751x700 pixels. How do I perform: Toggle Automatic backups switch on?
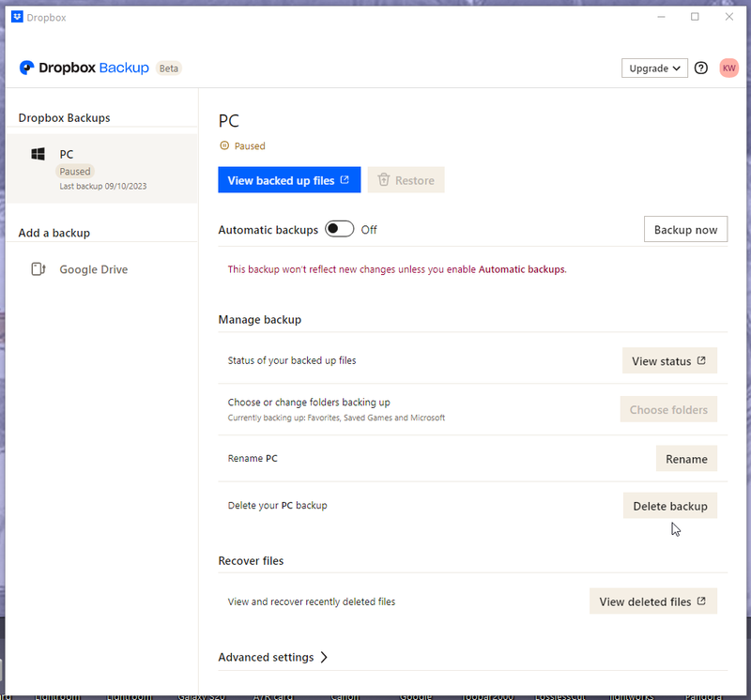[339, 230]
